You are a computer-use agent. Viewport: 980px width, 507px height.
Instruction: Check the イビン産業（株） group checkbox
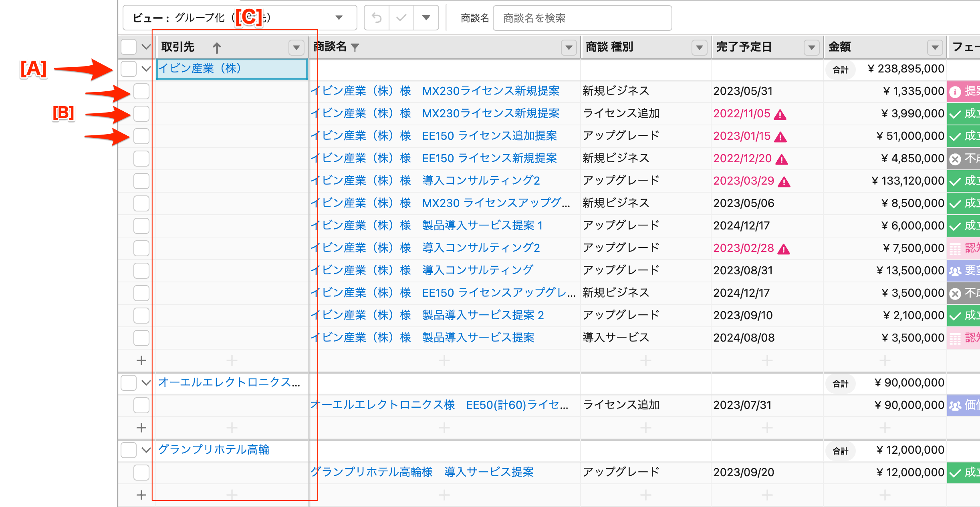pos(129,69)
